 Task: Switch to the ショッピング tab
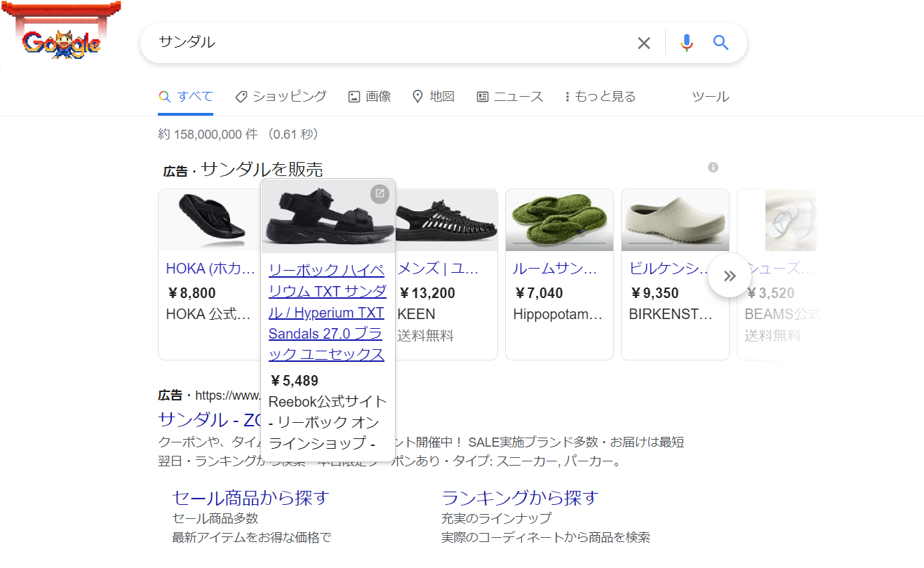(x=281, y=97)
